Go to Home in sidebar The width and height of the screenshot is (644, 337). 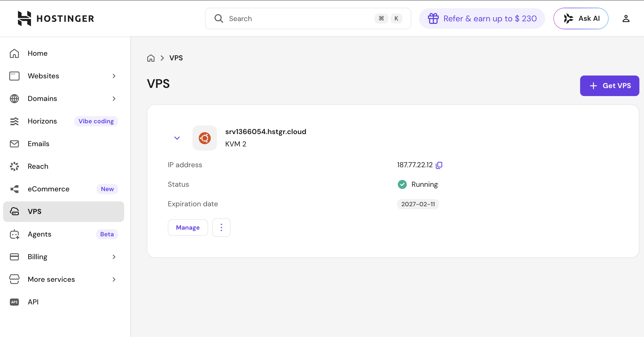[x=64, y=53]
